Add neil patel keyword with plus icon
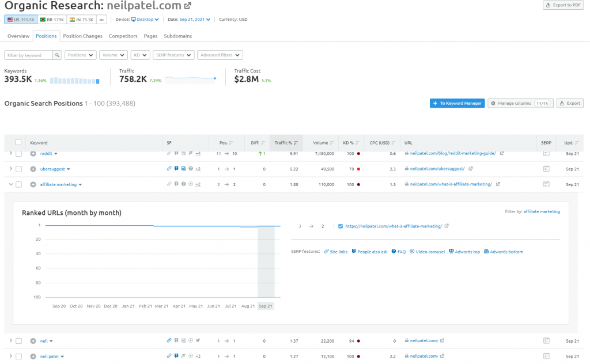Image resolution: width=590 pixels, height=364 pixels. click(33, 357)
